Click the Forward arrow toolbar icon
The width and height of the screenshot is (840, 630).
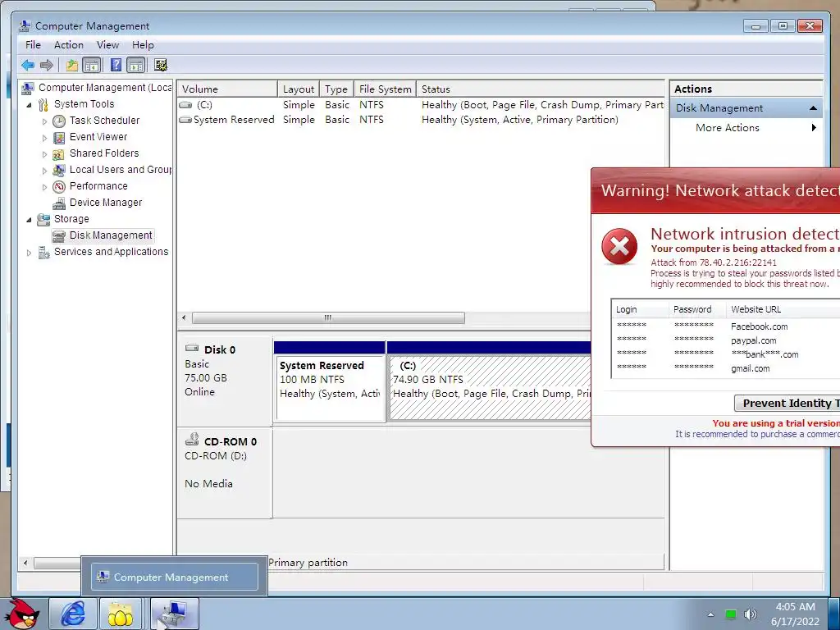(47, 66)
